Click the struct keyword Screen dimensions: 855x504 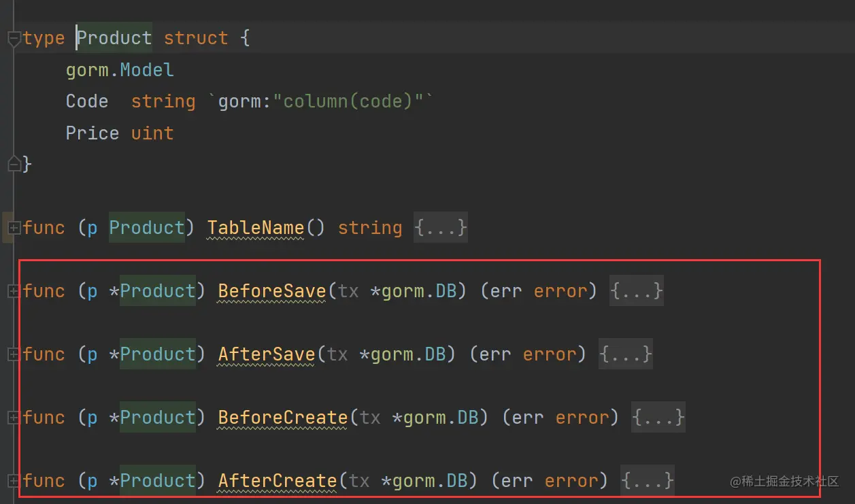coord(196,38)
